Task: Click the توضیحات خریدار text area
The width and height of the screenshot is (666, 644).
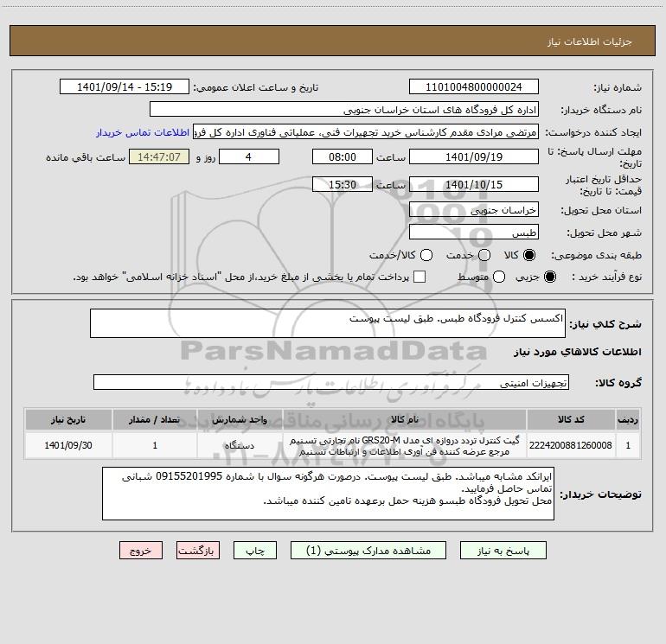Action: coord(328,494)
